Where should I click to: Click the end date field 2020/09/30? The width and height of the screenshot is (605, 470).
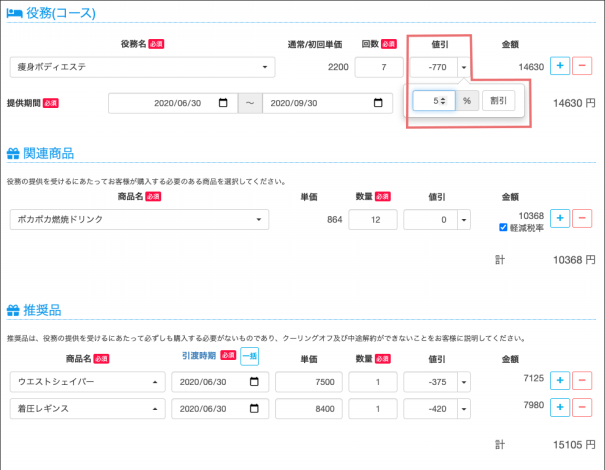coord(328,103)
